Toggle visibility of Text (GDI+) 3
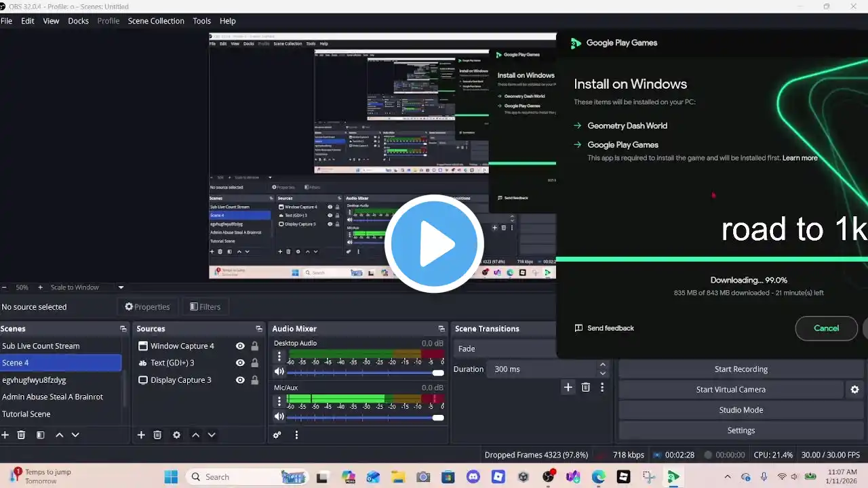Screen dimensions: 868x488 click(x=240, y=363)
